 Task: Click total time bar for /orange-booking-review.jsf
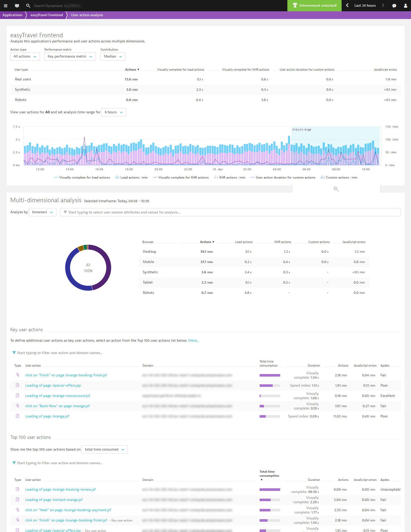[270, 490]
